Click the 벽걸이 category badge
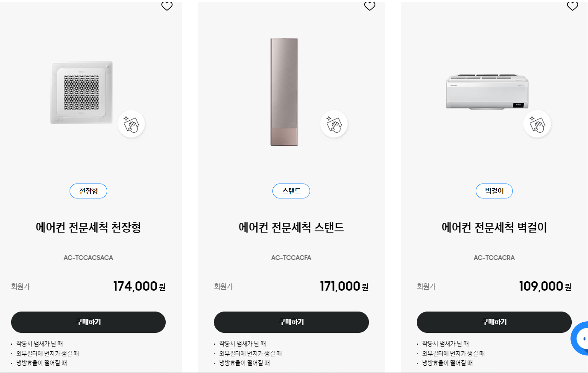 point(494,191)
